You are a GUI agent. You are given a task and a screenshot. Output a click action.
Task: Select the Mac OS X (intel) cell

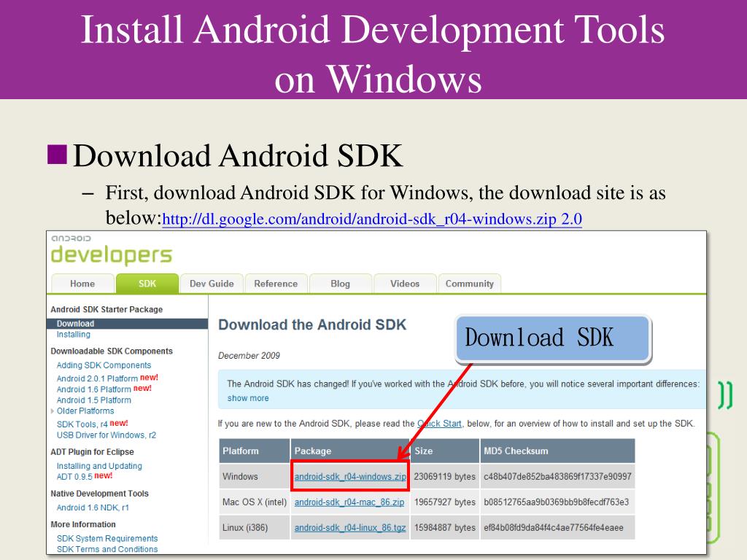click(255, 502)
